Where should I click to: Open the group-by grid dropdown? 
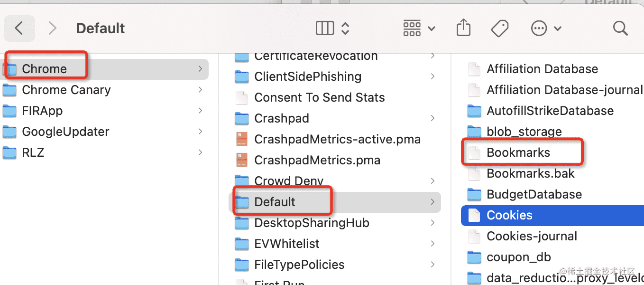419,28
